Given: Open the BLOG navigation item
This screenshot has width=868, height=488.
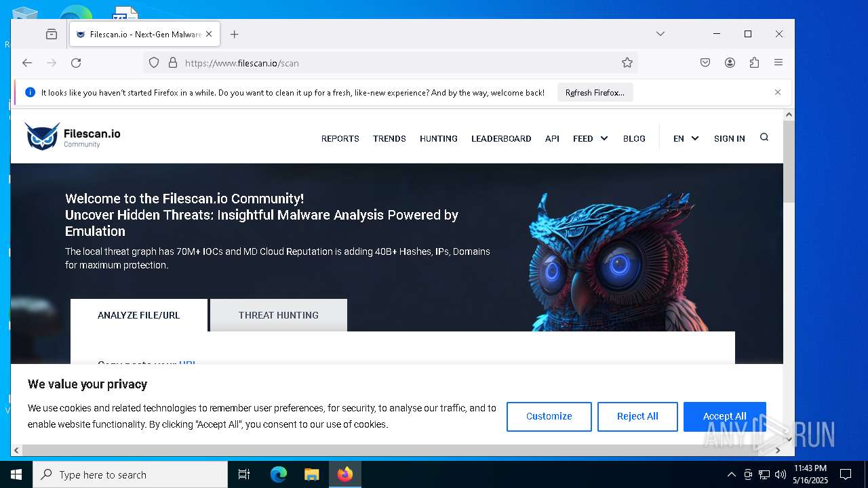Looking at the screenshot, I should tap(634, 138).
